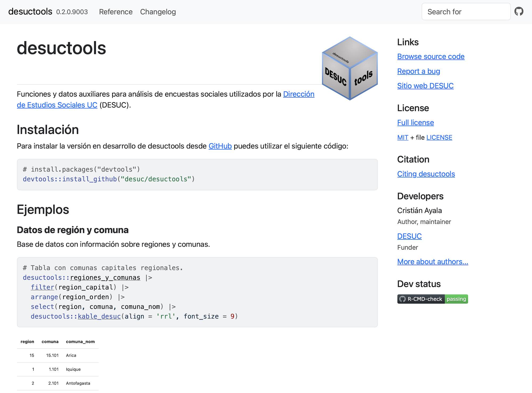Click the desuctools hex cube logo

coord(350,68)
